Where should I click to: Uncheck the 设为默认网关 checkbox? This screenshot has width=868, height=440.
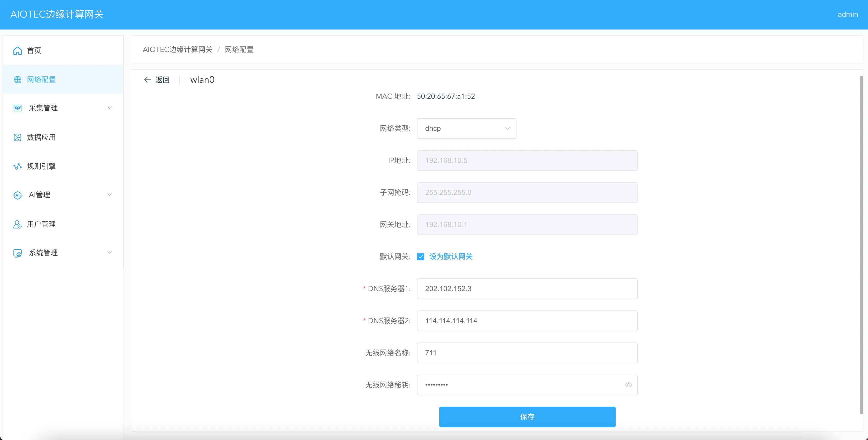(x=421, y=257)
